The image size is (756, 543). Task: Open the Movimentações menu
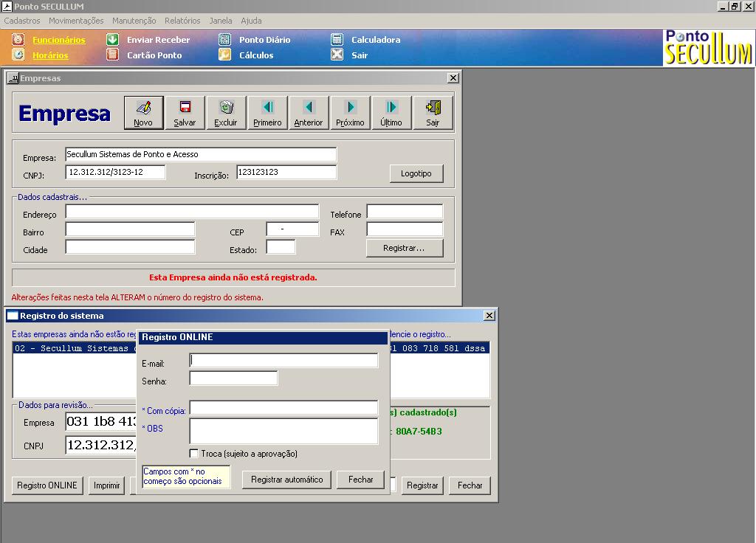[76, 21]
